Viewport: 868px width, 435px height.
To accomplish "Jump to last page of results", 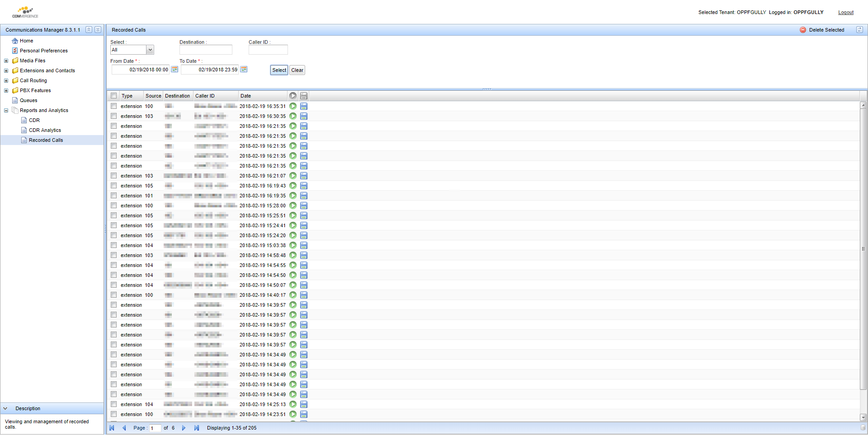I will point(197,428).
